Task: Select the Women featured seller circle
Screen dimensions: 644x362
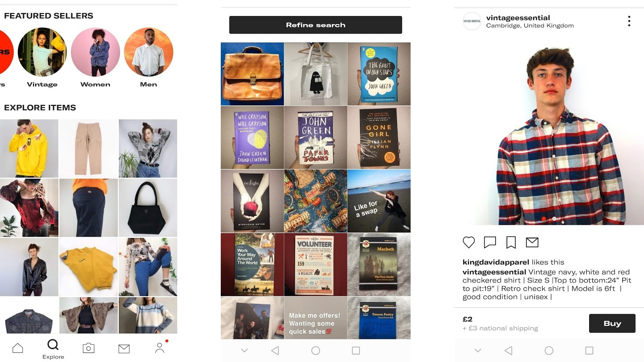Action: click(x=95, y=52)
